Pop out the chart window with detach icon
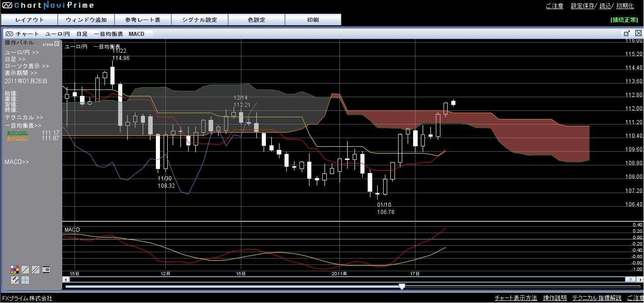 (627, 34)
